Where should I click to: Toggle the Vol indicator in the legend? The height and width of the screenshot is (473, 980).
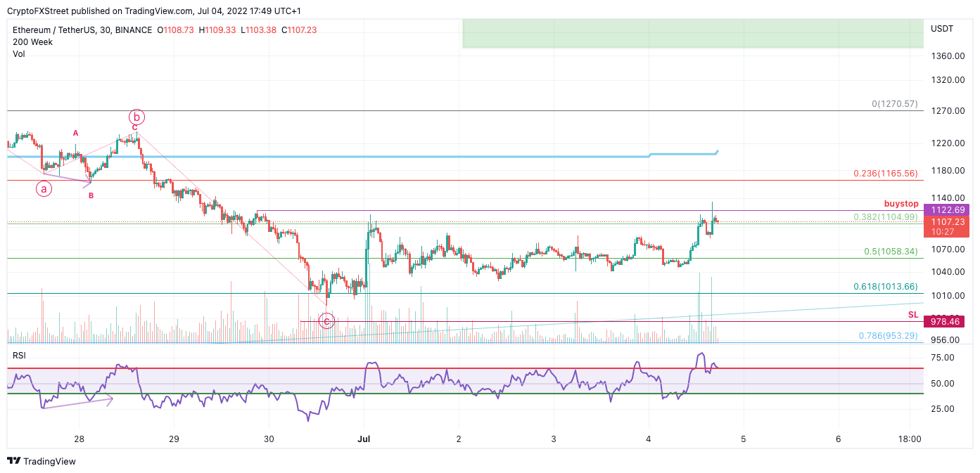[19, 54]
